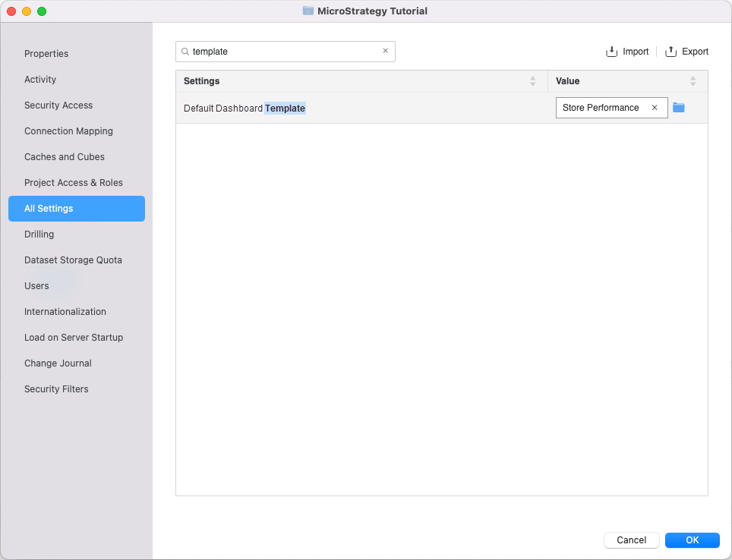The image size is (732, 560).
Task: Navigate to Dataset Storage Quota
Action: click(73, 260)
